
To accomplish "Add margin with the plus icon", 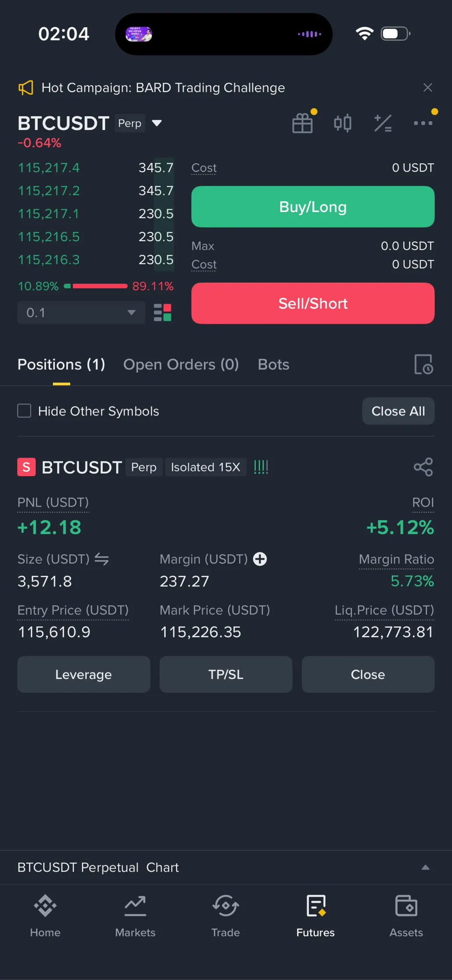I will click(x=260, y=559).
